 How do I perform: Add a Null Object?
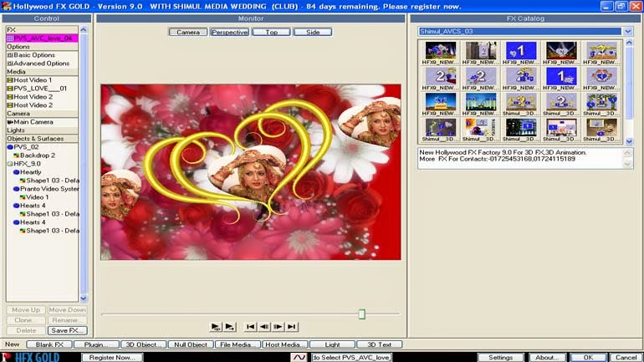pyautogui.click(x=191, y=344)
